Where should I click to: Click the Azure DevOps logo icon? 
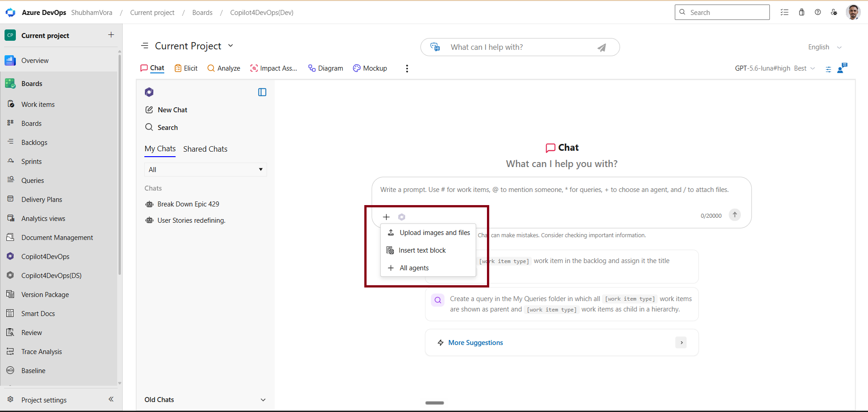(x=10, y=13)
